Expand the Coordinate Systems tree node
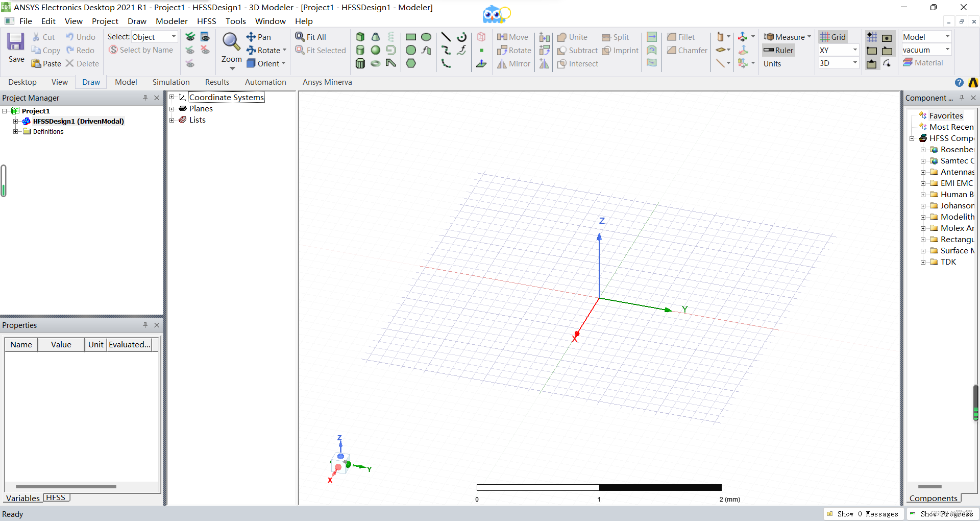This screenshot has width=980, height=521. [172, 97]
